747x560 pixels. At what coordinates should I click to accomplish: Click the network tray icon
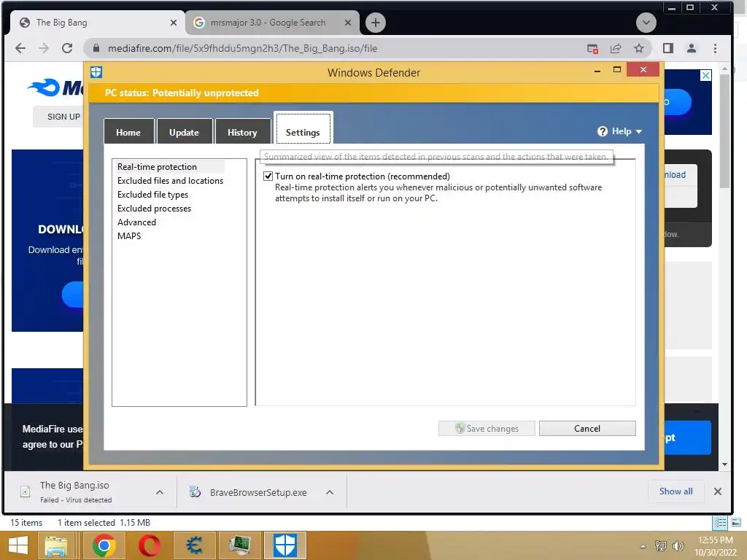point(660,545)
